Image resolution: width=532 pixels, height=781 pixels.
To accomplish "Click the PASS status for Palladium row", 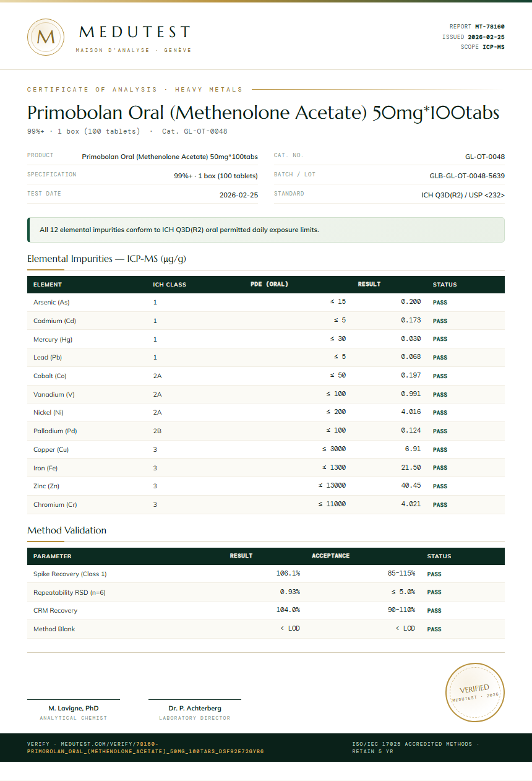I will (440, 431).
